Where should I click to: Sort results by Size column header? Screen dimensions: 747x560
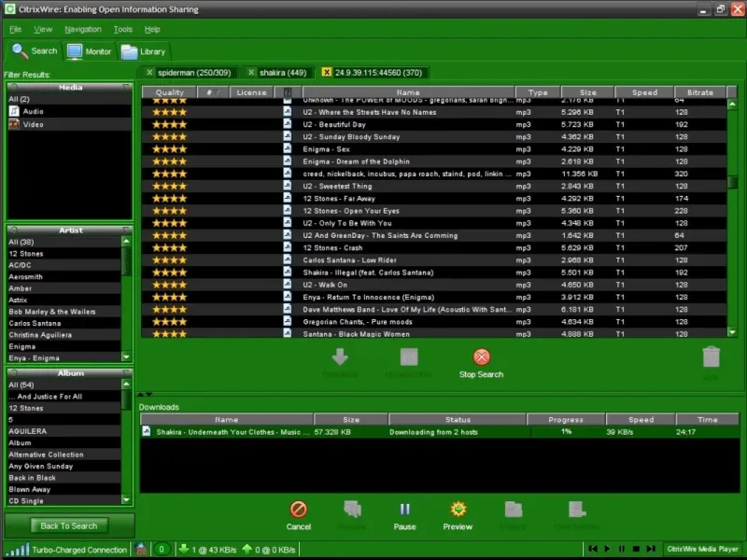[588, 92]
